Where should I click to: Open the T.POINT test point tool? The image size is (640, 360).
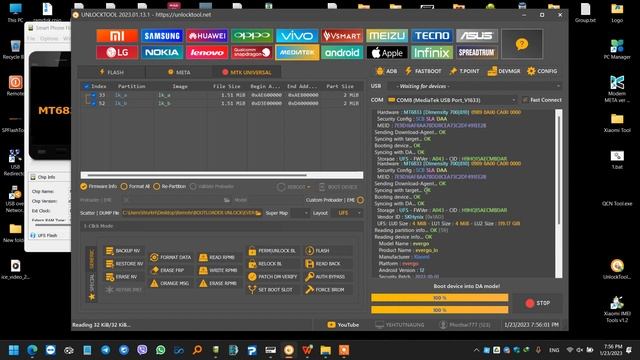(x=464, y=71)
